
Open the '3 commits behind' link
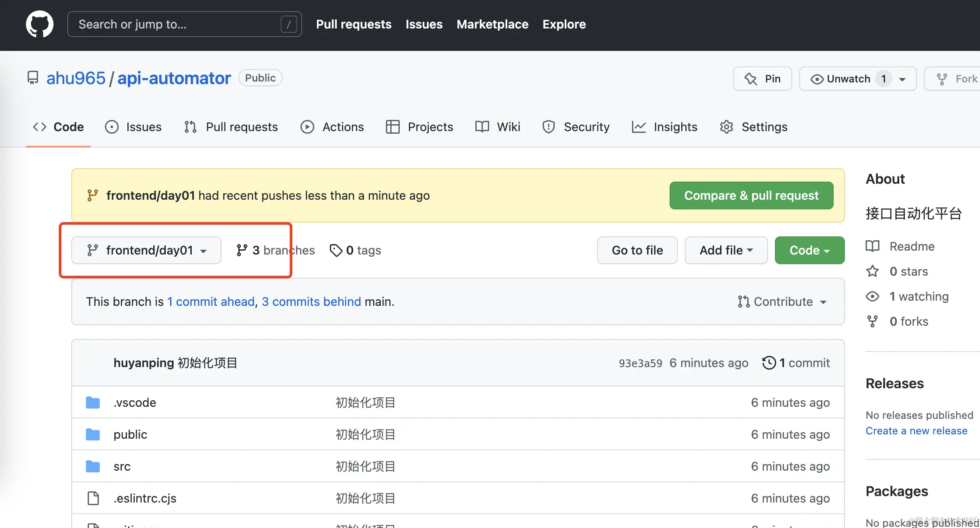[x=311, y=302]
